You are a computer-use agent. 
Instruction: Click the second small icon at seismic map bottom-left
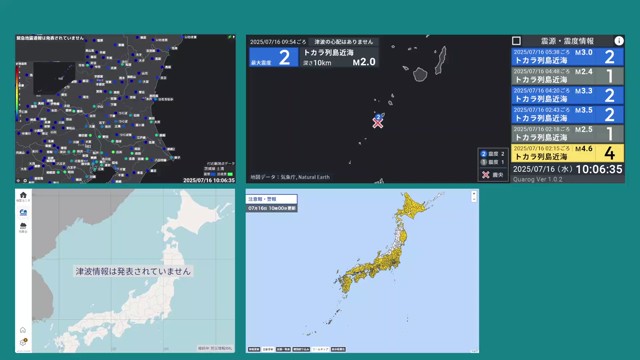click(x=25, y=180)
